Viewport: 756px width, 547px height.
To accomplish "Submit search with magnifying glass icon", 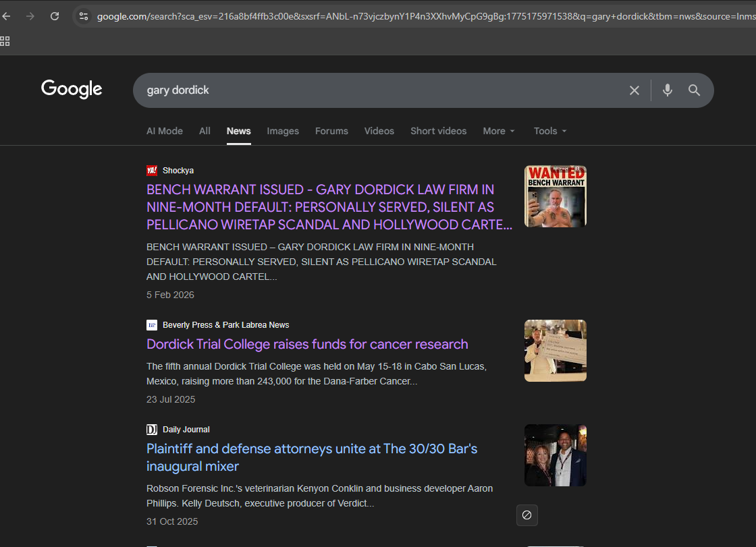I will pos(694,90).
